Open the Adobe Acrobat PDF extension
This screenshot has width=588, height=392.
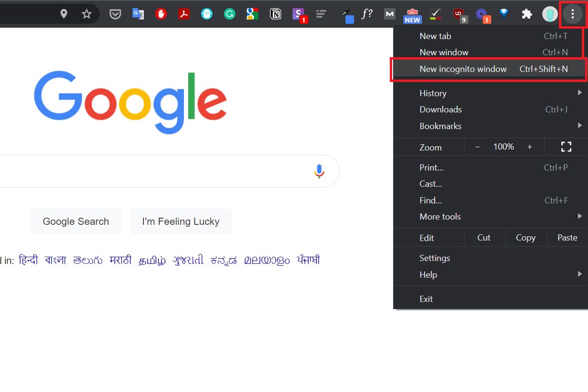[184, 14]
